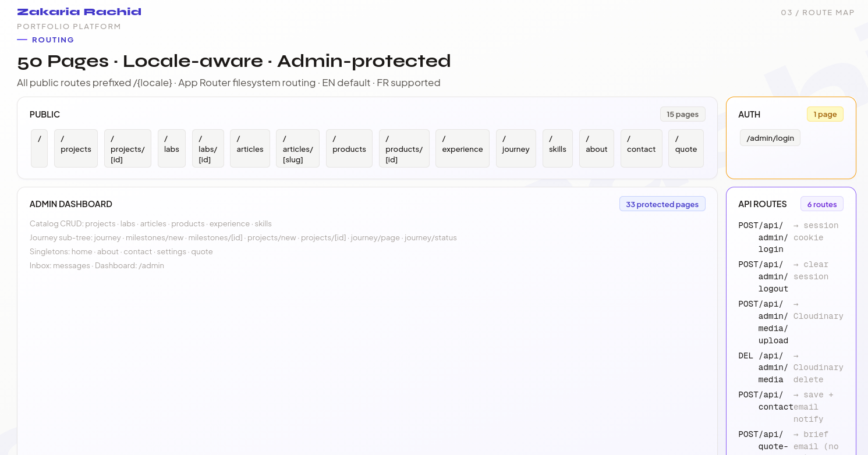Select the "03 / ROUTE MAP" label
Viewport: 868px width, 455px height.
[x=818, y=12]
